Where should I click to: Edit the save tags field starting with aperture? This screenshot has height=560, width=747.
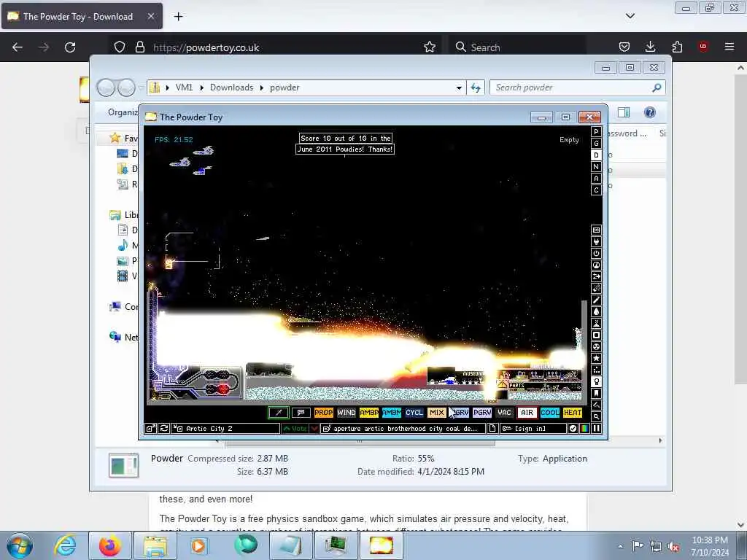[x=403, y=429]
